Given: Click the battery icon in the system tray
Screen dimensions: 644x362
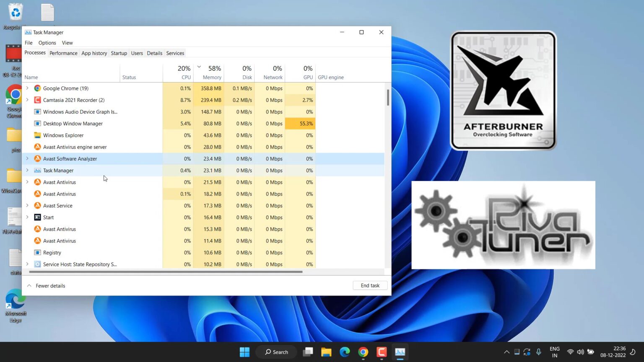Looking at the screenshot, I should (591, 352).
